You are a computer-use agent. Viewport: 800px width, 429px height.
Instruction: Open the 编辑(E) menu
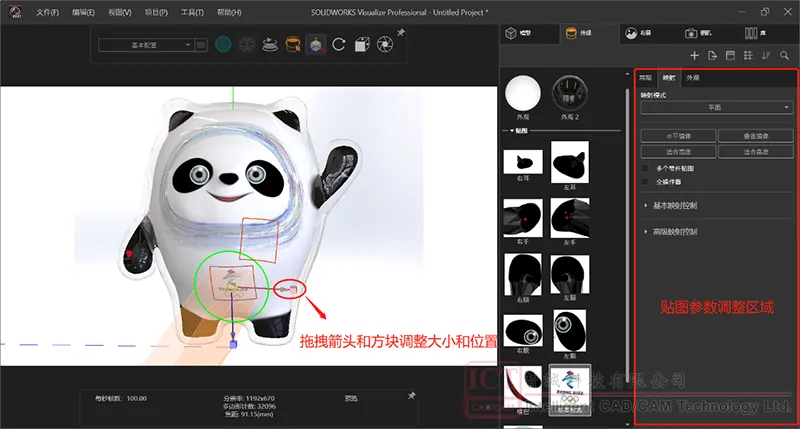click(x=83, y=12)
